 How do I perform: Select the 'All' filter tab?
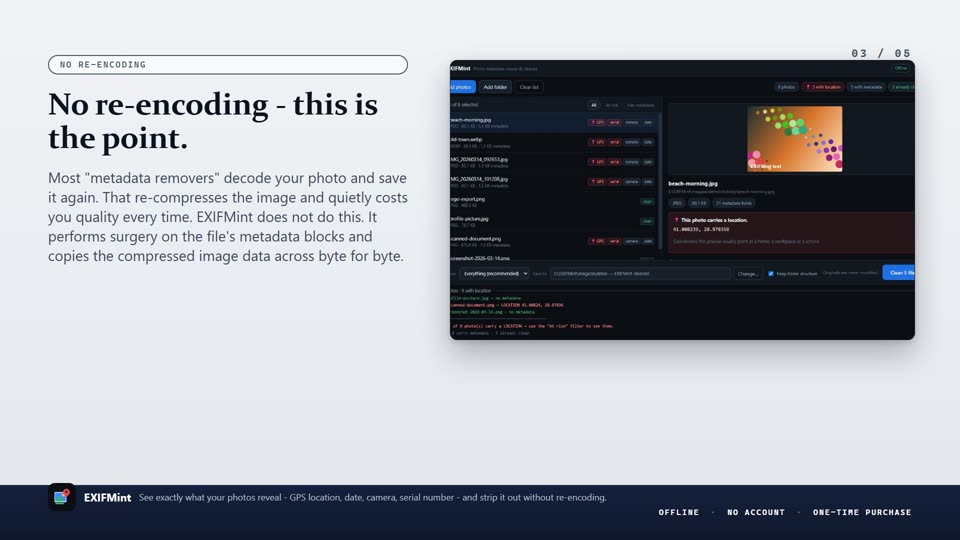[593, 105]
